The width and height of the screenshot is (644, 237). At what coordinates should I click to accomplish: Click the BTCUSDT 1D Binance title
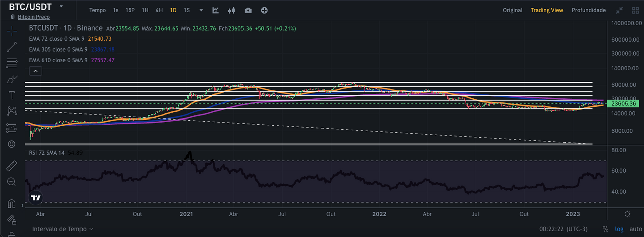pyautogui.click(x=65, y=28)
